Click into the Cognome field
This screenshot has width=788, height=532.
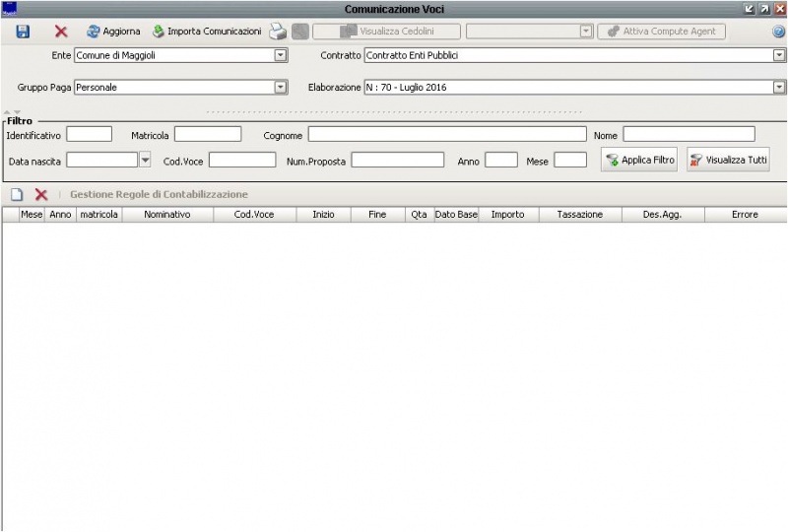coord(447,134)
